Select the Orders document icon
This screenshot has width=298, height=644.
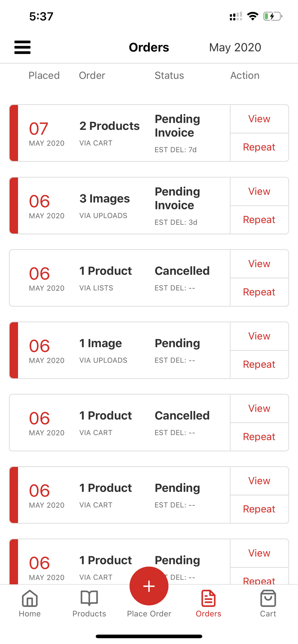point(208,598)
